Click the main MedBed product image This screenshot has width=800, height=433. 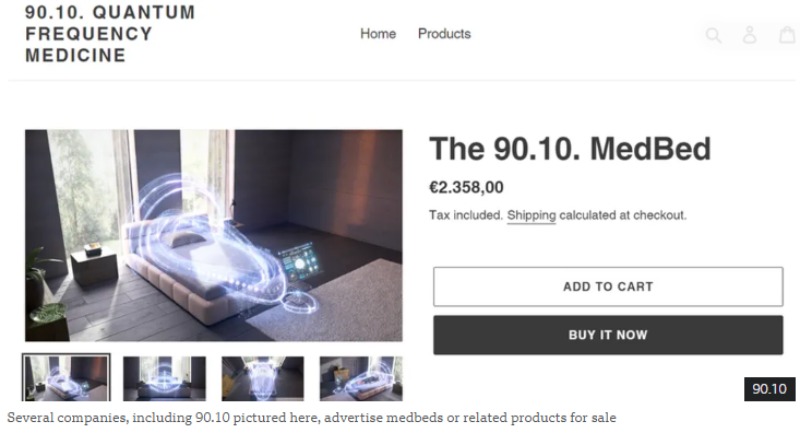tap(213, 235)
